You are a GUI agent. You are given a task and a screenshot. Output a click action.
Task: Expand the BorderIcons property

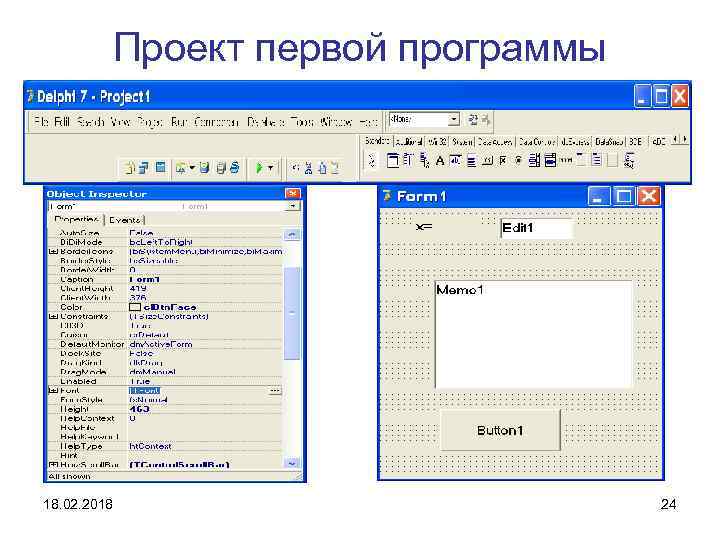click(x=53, y=252)
